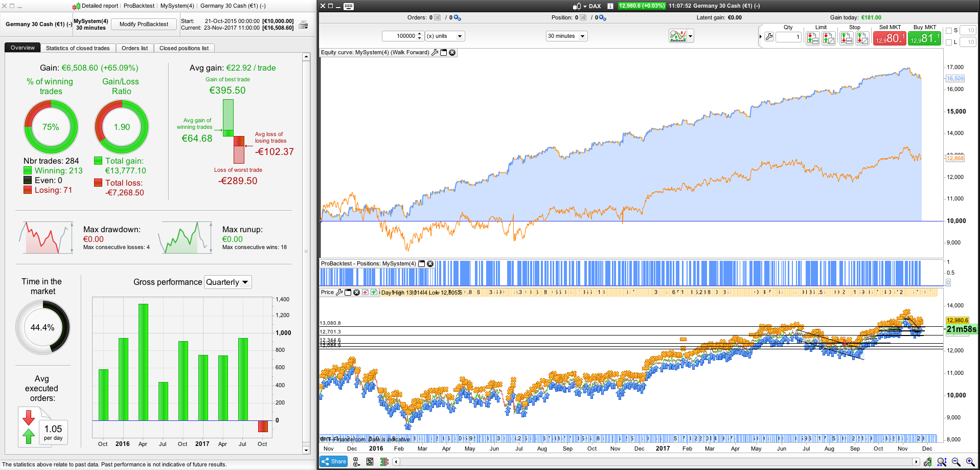Click the keyboard icon in chart title bar
Image resolution: width=980 pixels, height=470 pixels.
pos(349,6)
